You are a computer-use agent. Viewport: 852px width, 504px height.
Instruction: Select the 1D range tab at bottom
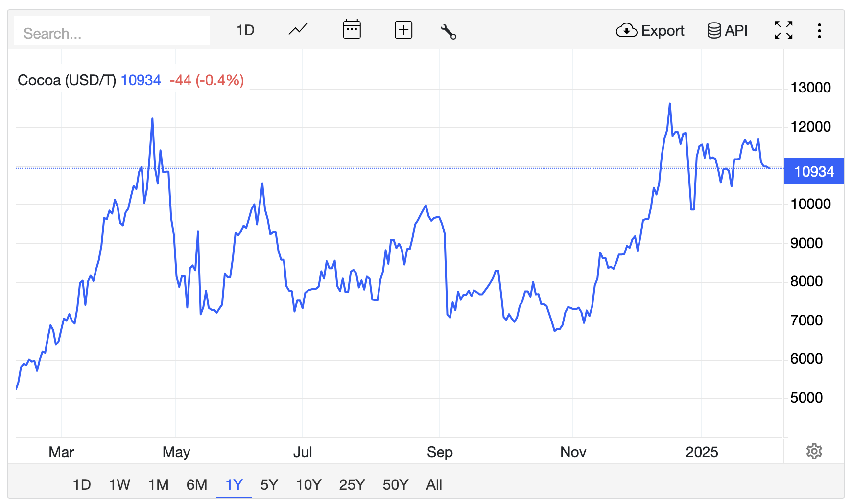pos(82,485)
